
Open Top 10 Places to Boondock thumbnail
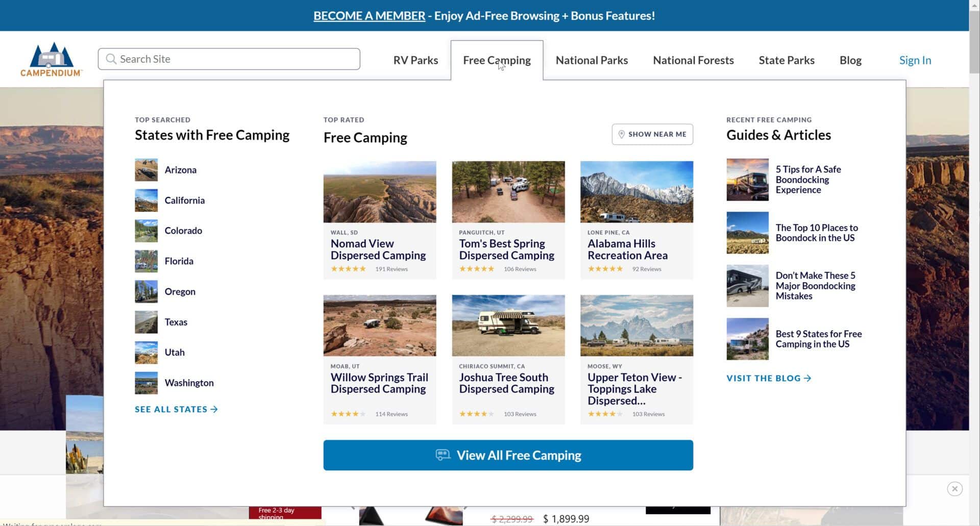tap(747, 233)
